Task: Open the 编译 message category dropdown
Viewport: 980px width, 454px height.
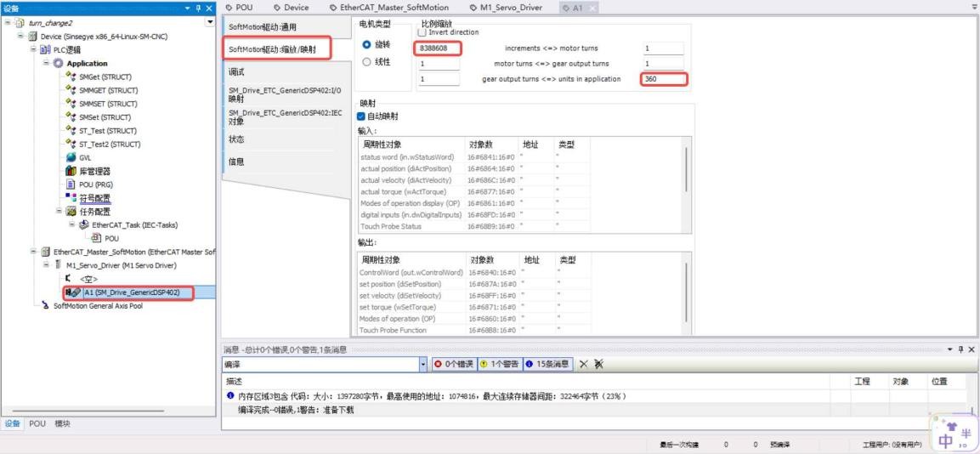Action: click(x=423, y=364)
